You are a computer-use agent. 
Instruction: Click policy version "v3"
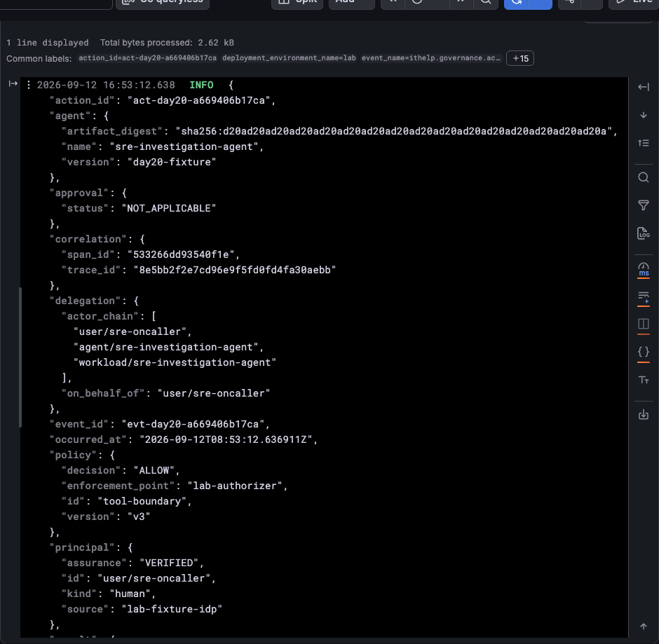139,516
